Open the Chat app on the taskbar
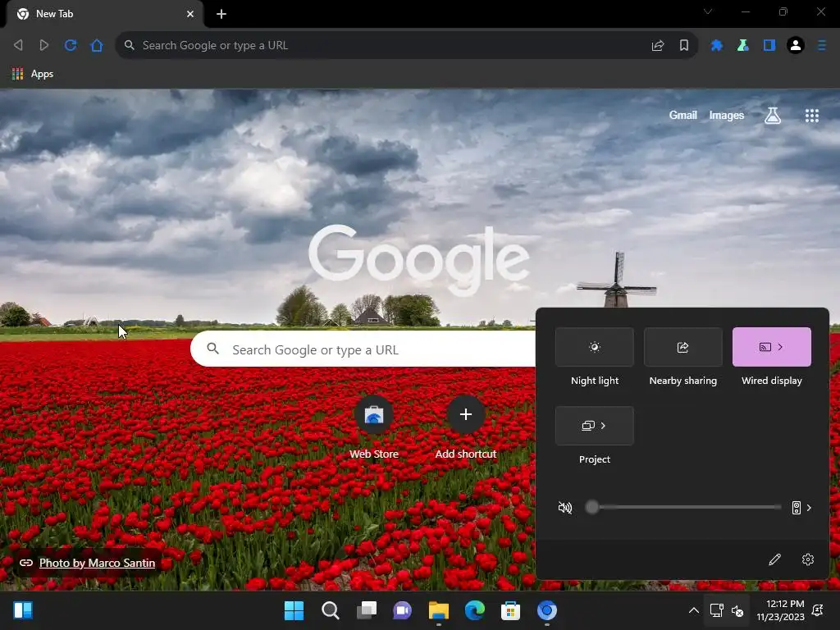Image resolution: width=840 pixels, height=630 pixels. 402,610
